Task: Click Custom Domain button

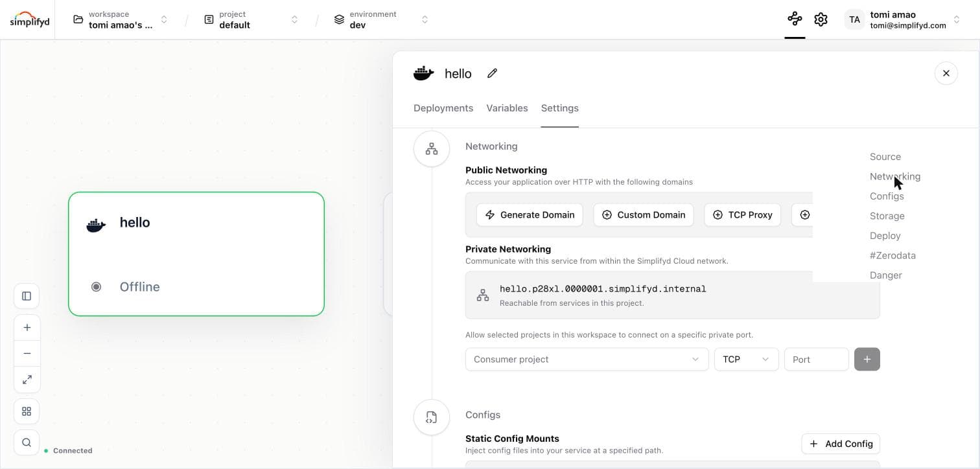Action: [644, 214]
